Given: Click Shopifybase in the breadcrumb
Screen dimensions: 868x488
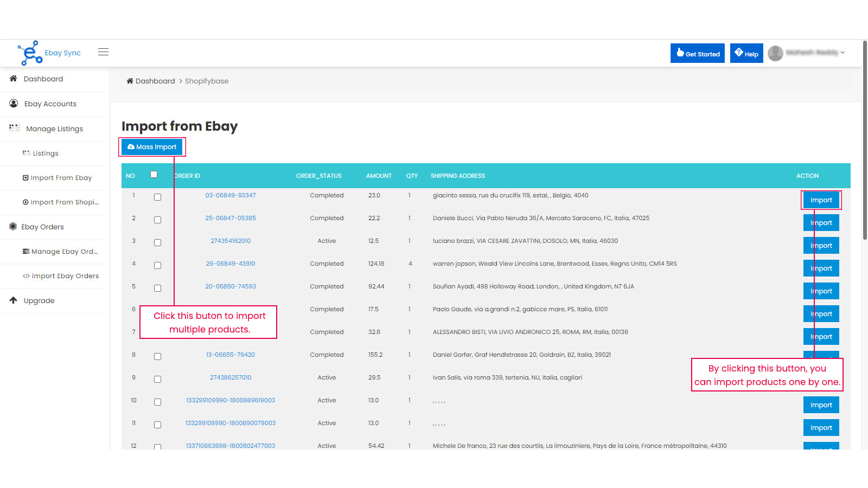Looking at the screenshot, I should [207, 81].
